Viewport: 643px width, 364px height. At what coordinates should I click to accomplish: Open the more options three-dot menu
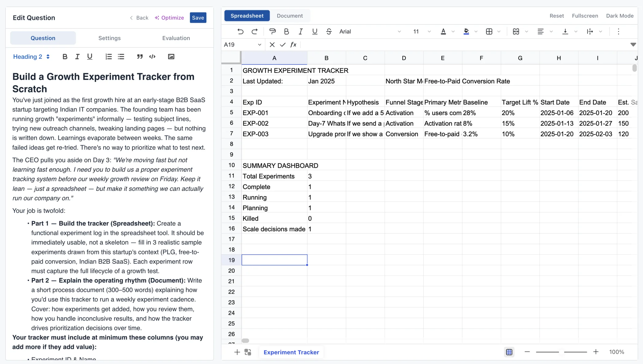618,32
